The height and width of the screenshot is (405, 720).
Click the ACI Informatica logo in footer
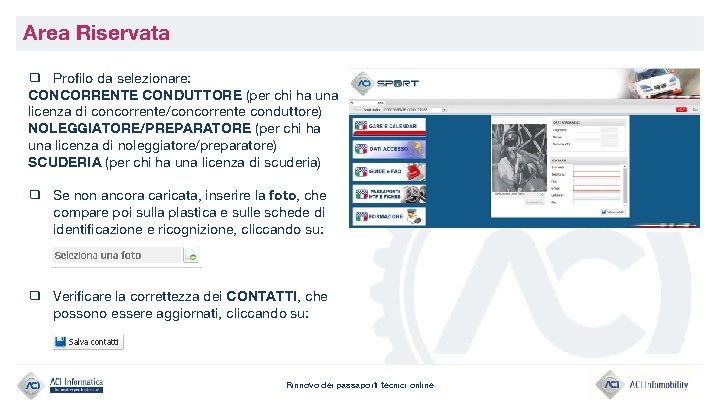[61, 385]
